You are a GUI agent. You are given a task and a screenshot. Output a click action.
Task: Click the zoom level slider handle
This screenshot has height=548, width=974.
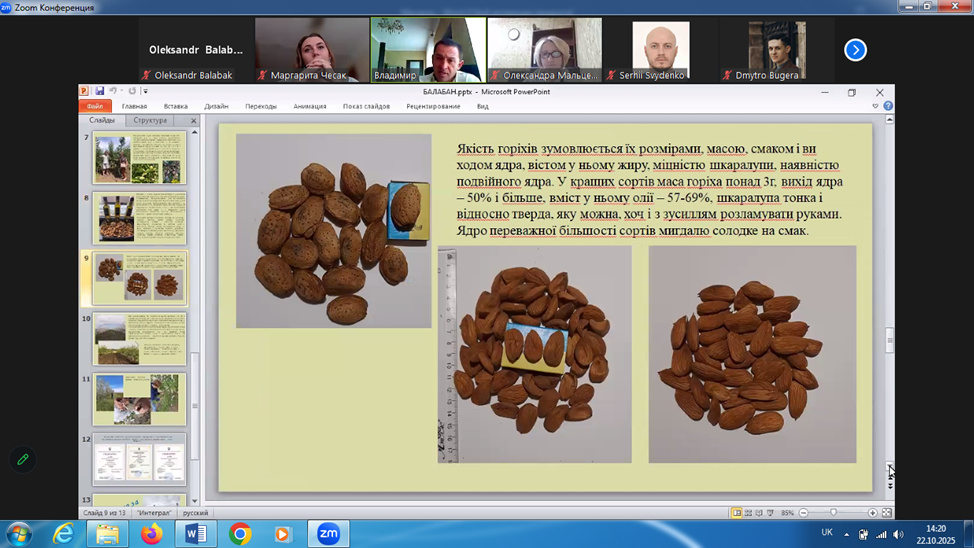[833, 513]
